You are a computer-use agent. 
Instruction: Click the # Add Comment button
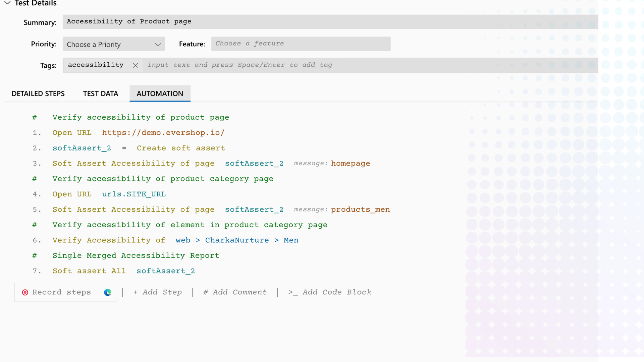235,292
